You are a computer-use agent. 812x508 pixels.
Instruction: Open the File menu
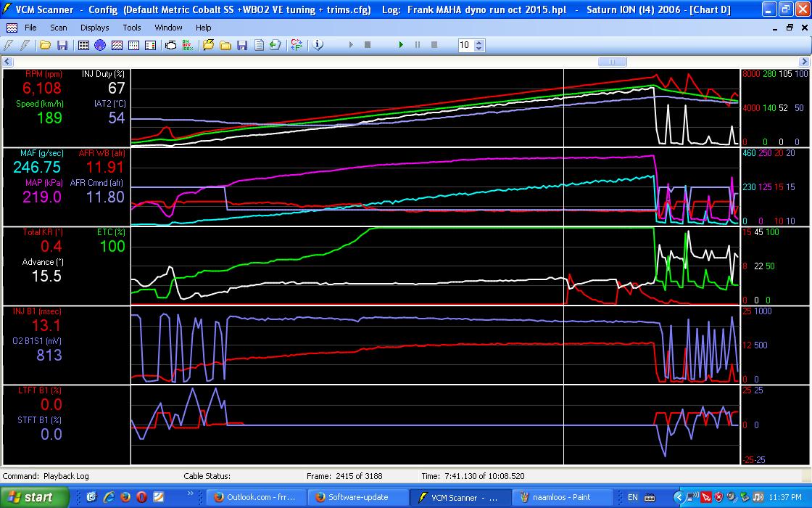[30, 28]
